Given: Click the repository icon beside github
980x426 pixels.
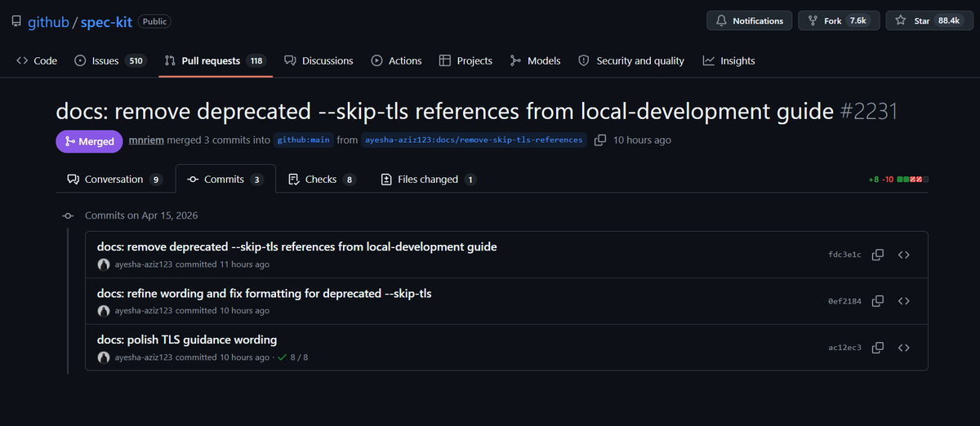Looking at the screenshot, I should (16, 21).
